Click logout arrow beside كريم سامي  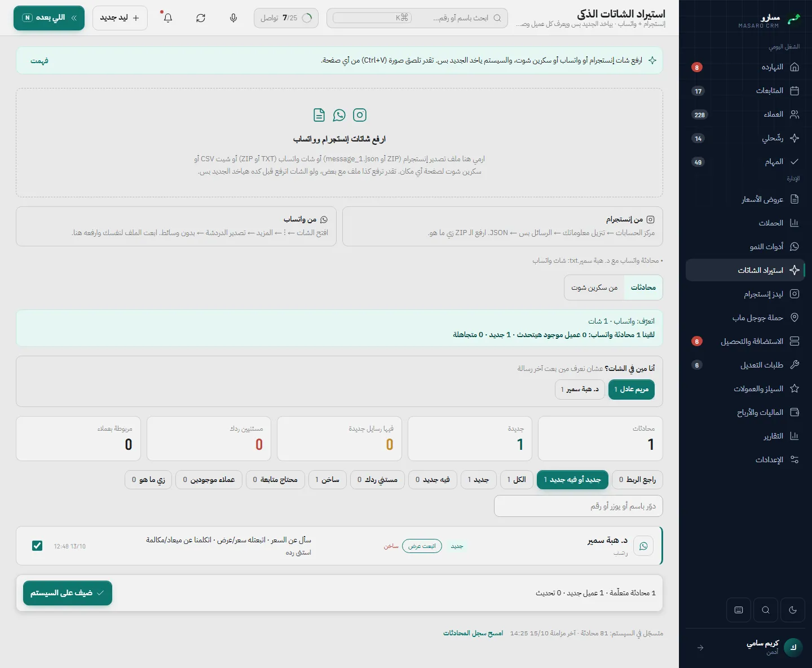click(700, 648)
